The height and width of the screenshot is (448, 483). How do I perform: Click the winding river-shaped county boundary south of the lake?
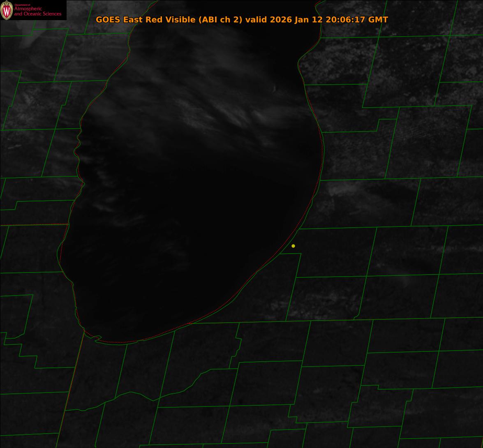coord(173,390)
